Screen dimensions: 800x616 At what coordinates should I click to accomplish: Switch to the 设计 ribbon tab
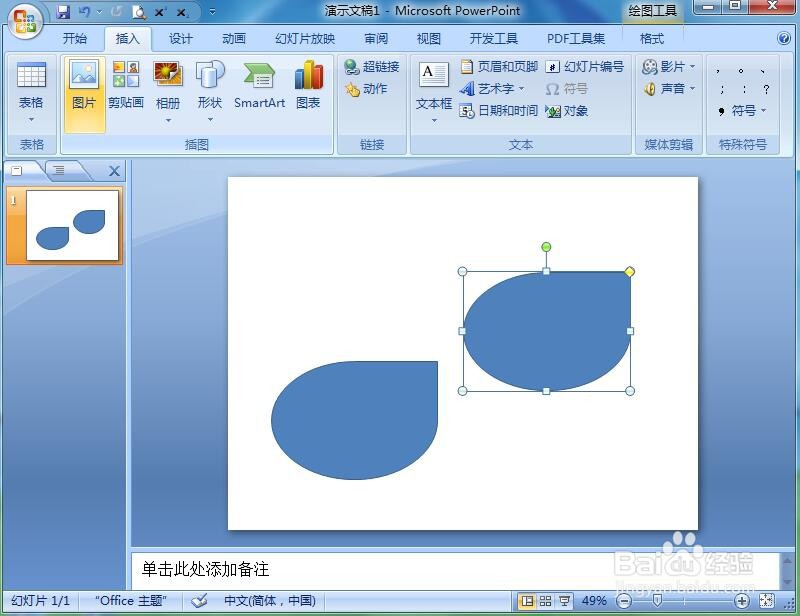pyautogui.click(x=180, y=38)
